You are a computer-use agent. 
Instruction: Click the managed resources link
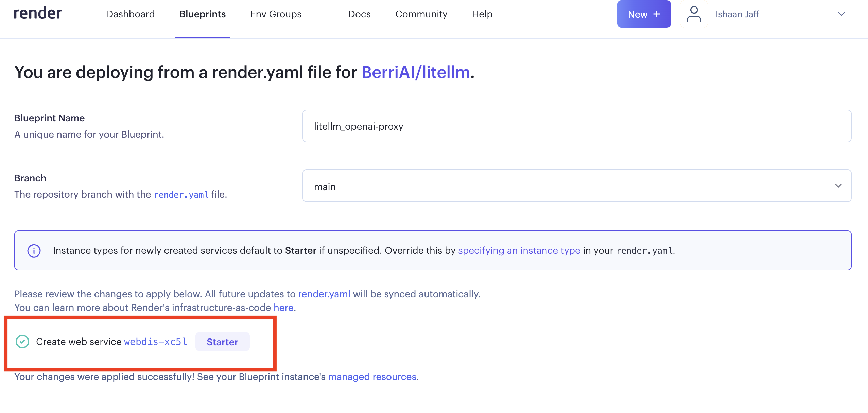[372, 377]
